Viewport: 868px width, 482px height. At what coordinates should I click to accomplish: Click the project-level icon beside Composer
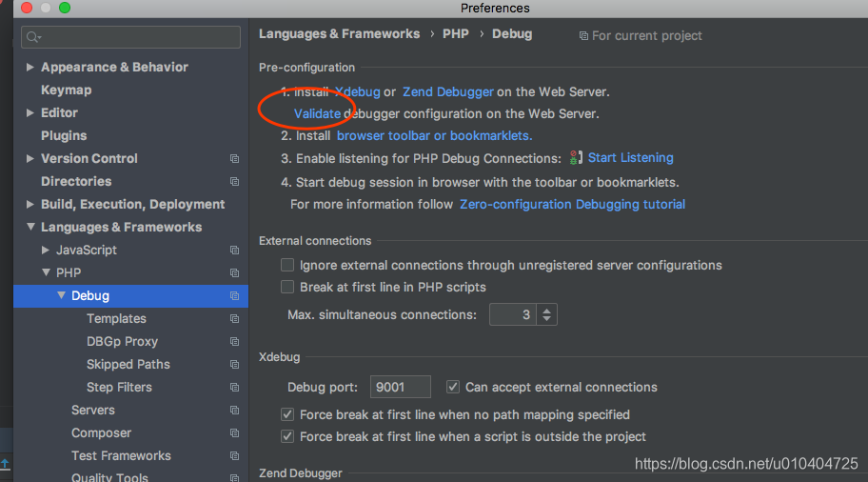coord(235,433)
